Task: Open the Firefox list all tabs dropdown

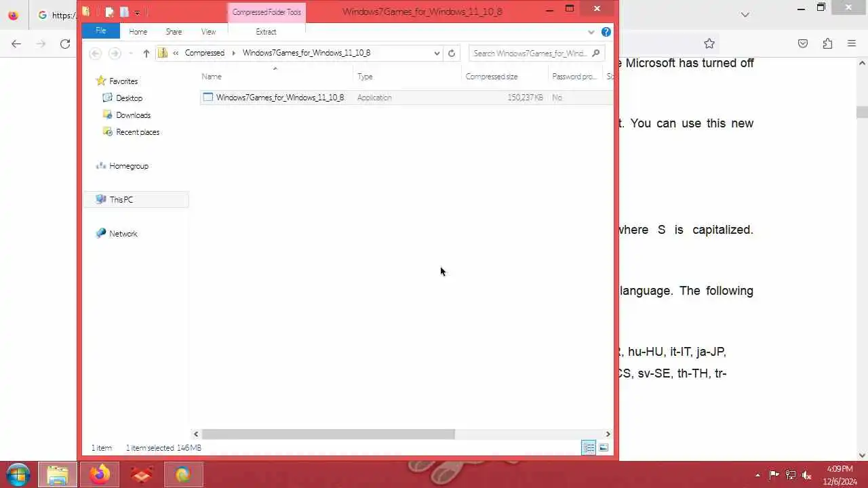Action: pyautogui.click(x=745, y=15)
